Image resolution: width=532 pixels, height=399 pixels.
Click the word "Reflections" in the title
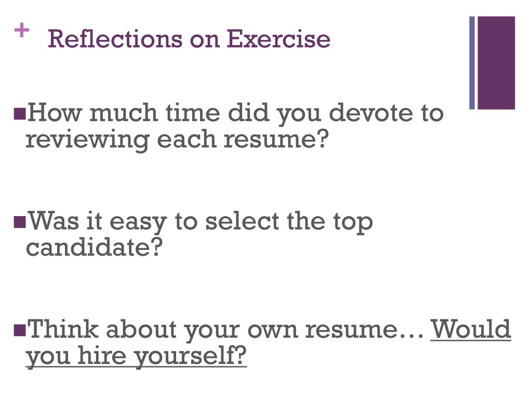(115, 38)
